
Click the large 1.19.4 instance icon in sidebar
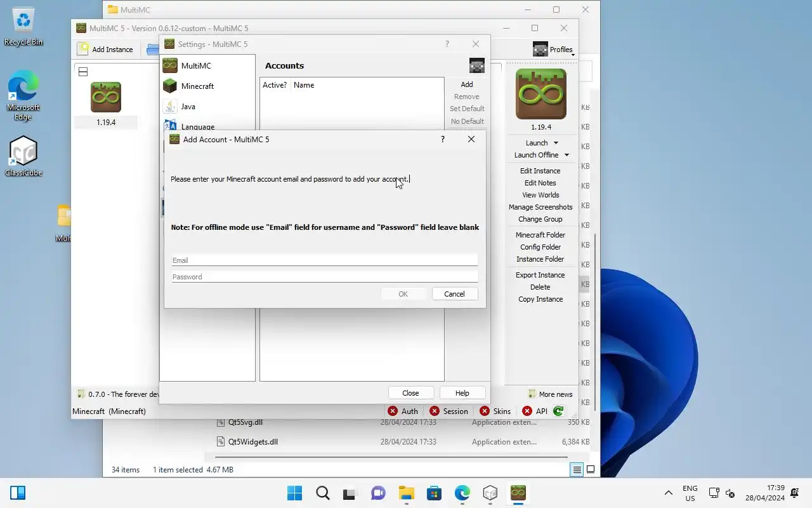[541, 94]
